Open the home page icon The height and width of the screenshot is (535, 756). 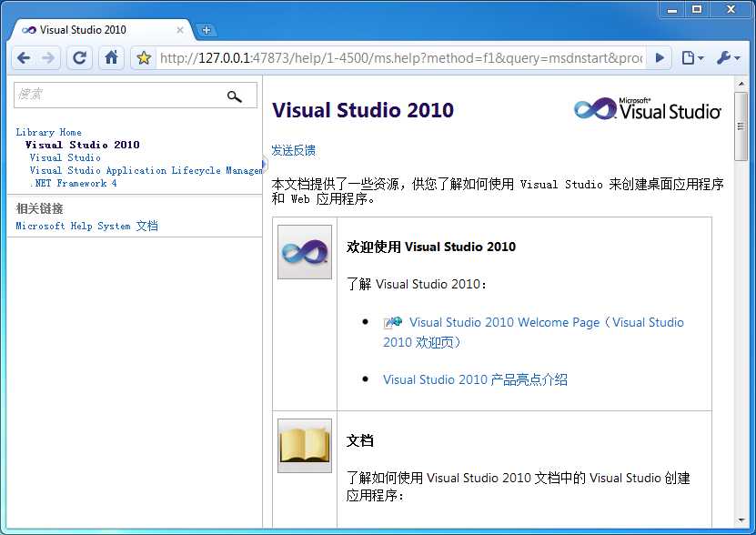tap(111, 58)
